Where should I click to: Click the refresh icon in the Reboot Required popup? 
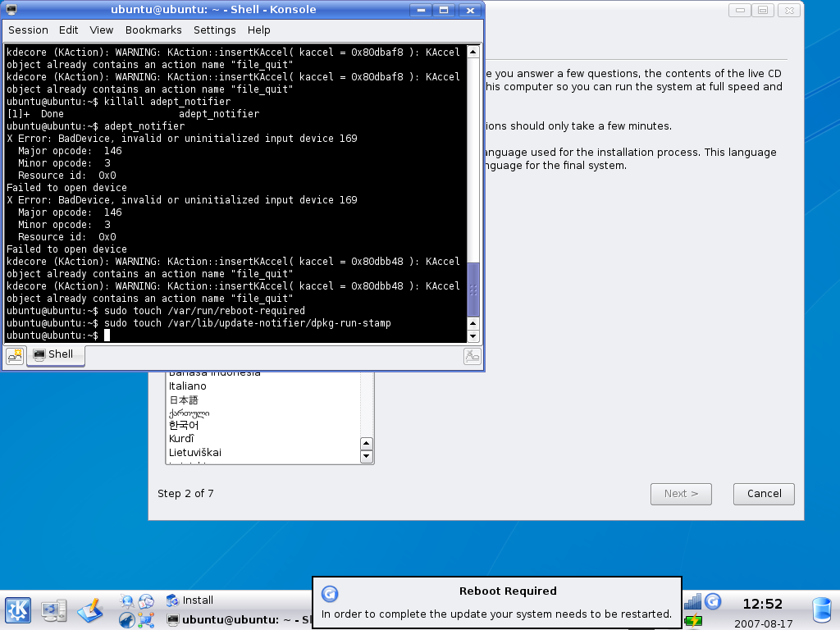coord(330,594)
